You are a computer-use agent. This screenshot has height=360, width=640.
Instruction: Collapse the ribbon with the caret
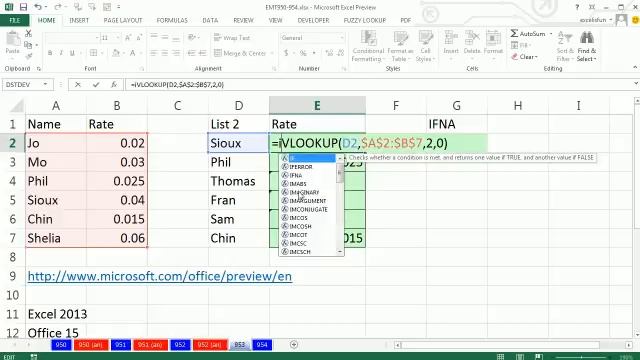click(x=635, y=67)
